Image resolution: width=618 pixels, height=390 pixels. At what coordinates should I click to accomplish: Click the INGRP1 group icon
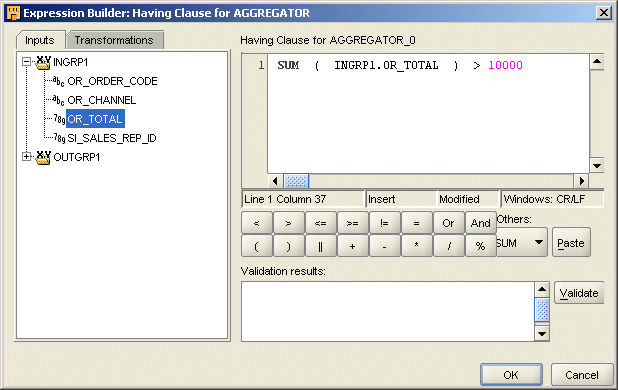tap(43, 62)
